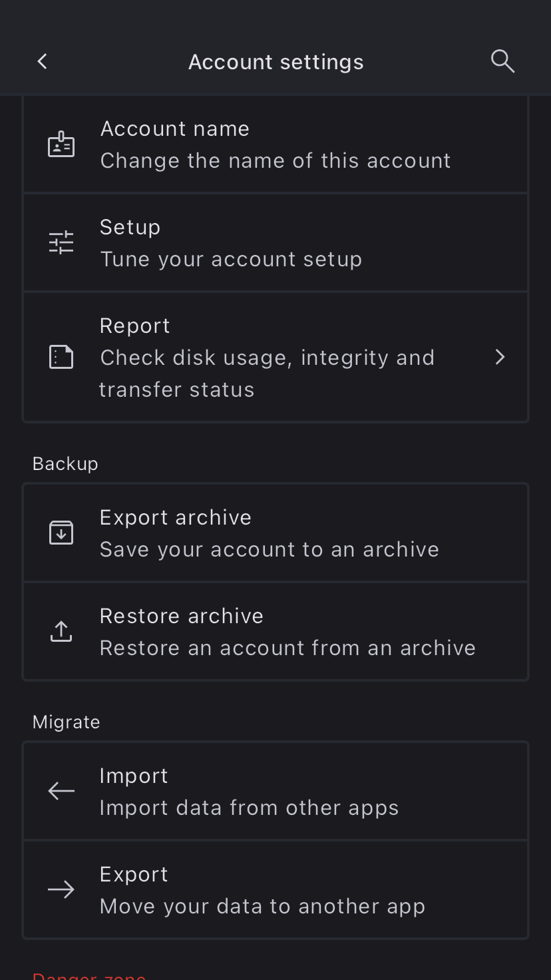Tap the back arrow in header
The height and width of the screenshot is (980, 551).
pyautogui.click(x=42, y=62)
